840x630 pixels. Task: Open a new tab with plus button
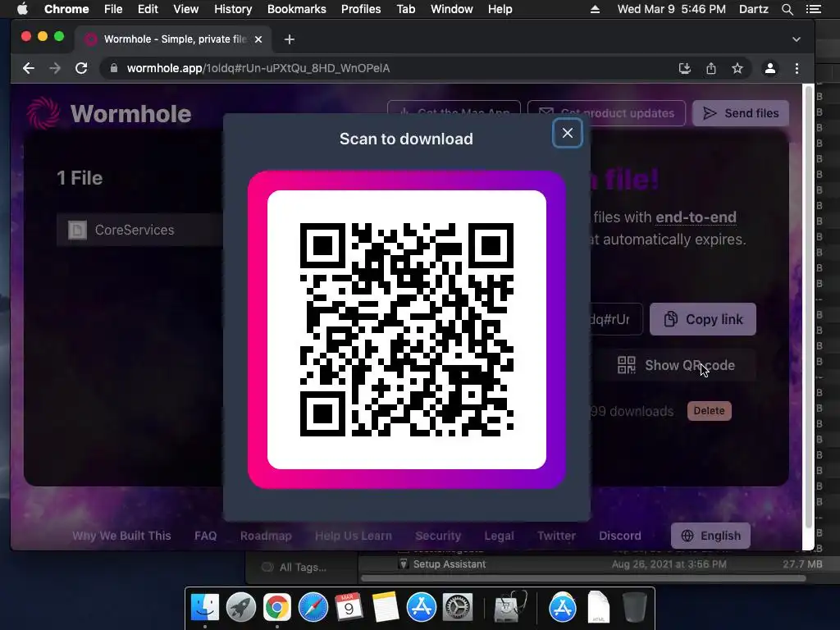point(290,39)
